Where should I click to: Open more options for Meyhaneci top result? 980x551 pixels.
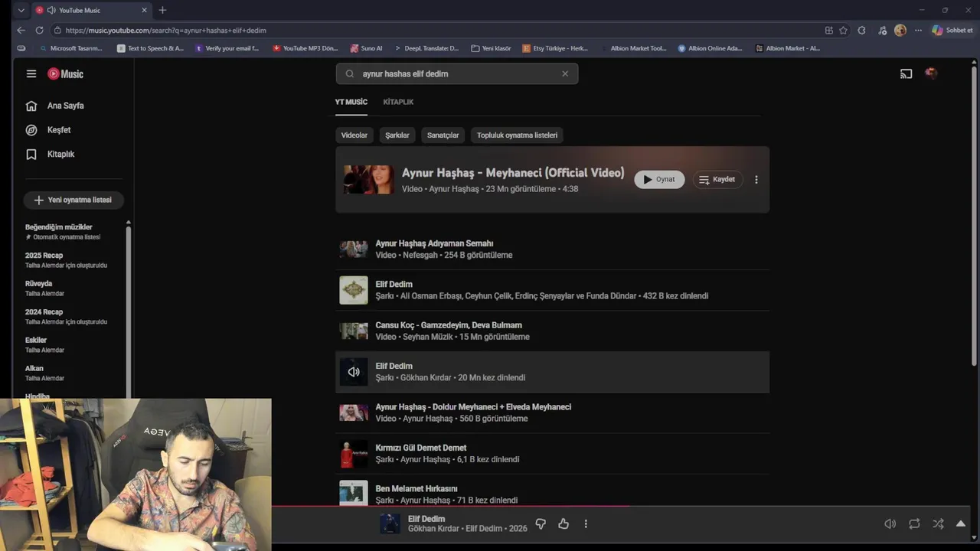coord(756,180)
